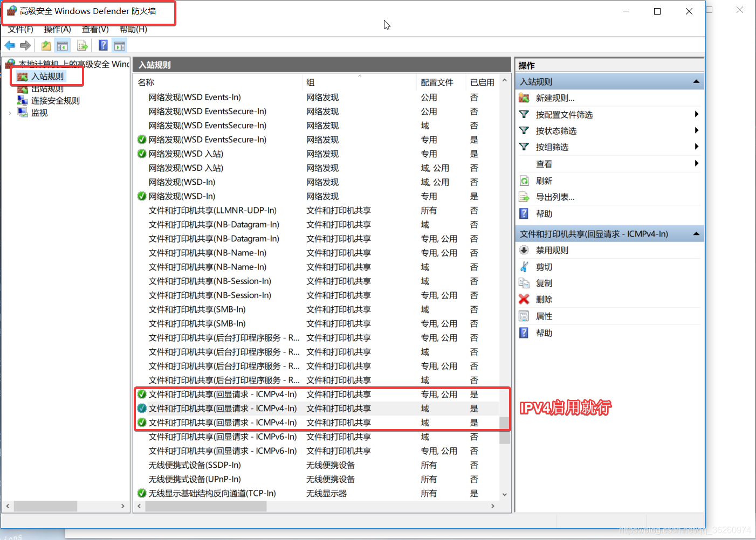Click 属性 action link
The image size is (756, 540).
tap(544, 316)
